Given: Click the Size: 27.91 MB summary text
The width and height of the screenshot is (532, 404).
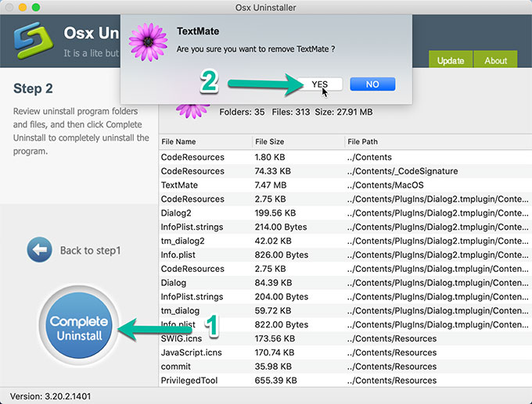Looking at the screenshot, I should coord(343,112).
